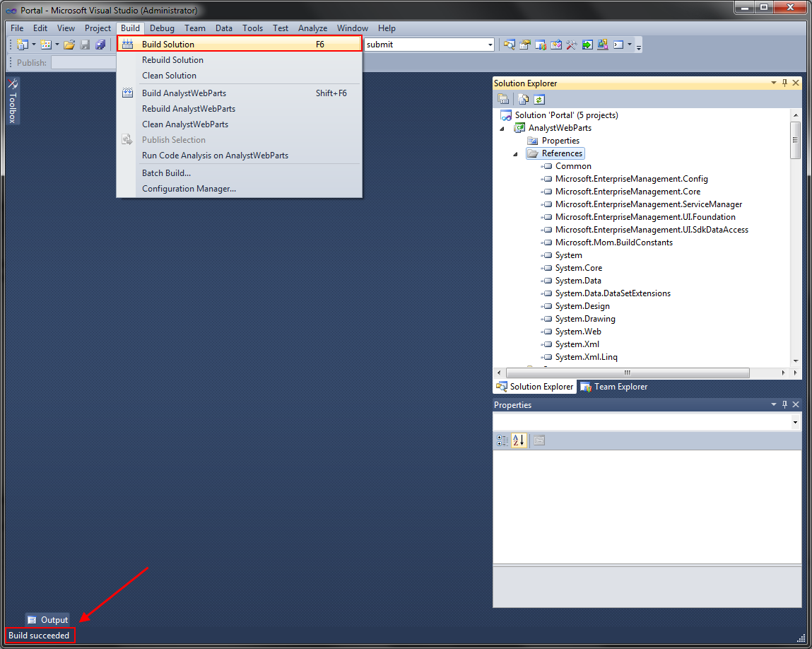This screenshot has height=649, width=812.
Task: Click the Save All toolbar icon
Action: coord(100,45)
